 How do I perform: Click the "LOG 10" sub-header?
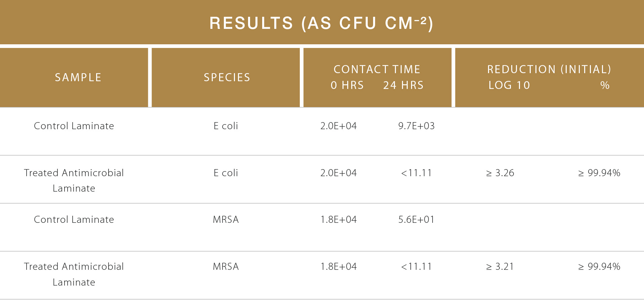click(509, 85)
